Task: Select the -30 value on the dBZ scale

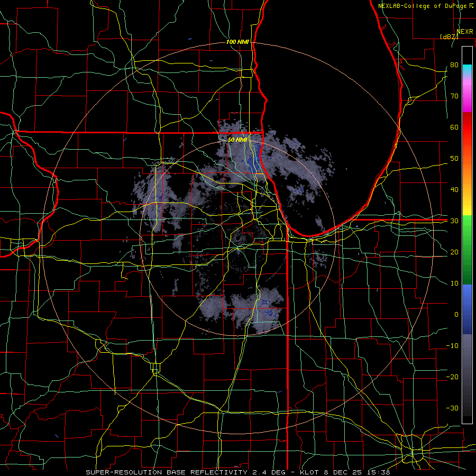Action: tap(452, 408)
